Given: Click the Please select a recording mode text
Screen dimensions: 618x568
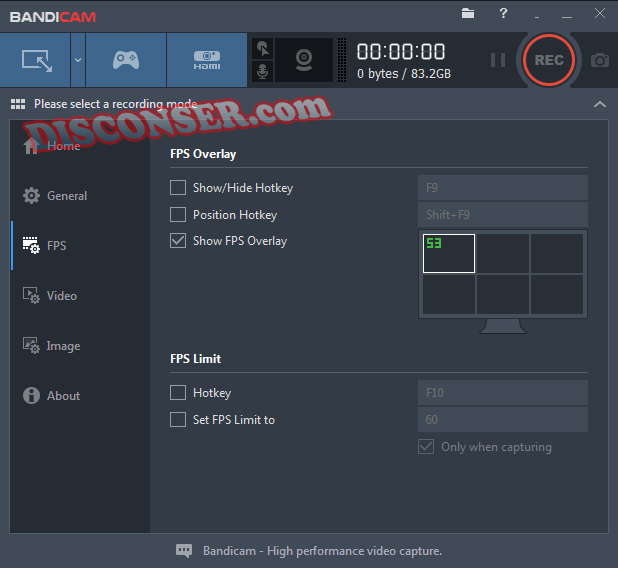Looking at the screenshot, I should 115,104.
